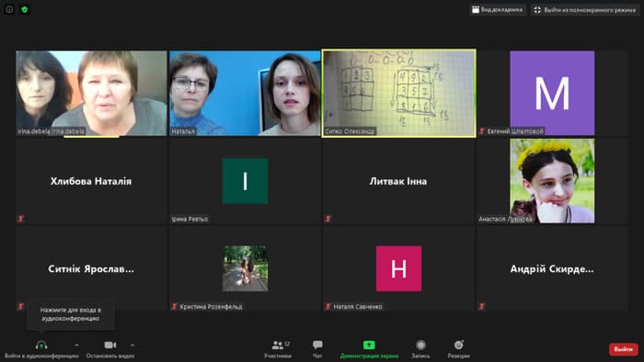Select Ситко Олександр shared grid video tile
Screen dimensions: 644x362
(x=398, y=93)
